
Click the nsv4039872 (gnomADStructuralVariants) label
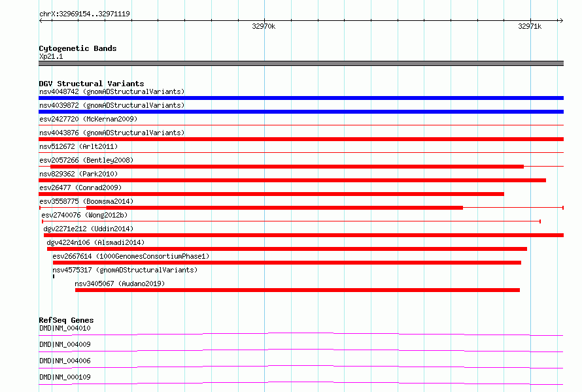(112, 105)
